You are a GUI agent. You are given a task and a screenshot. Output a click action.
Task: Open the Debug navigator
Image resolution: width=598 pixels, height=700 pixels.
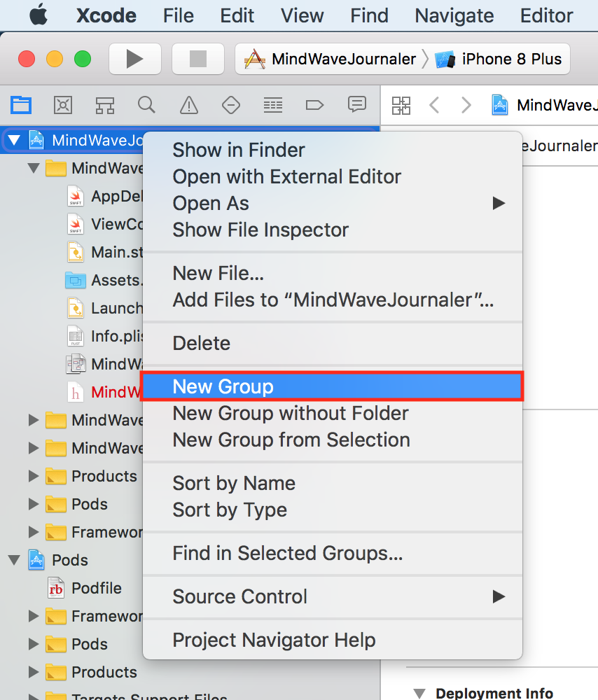tap(272, 105)
